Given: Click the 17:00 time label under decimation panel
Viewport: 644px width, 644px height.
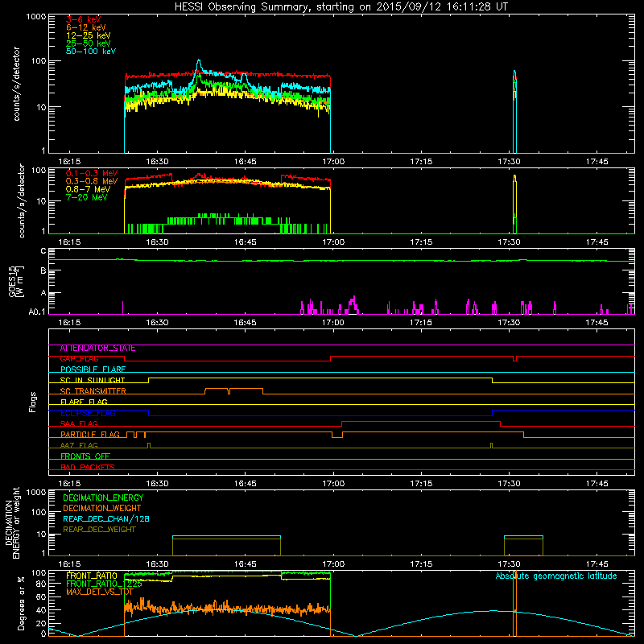Looking at the screenshot, I should tap(333, 564).
